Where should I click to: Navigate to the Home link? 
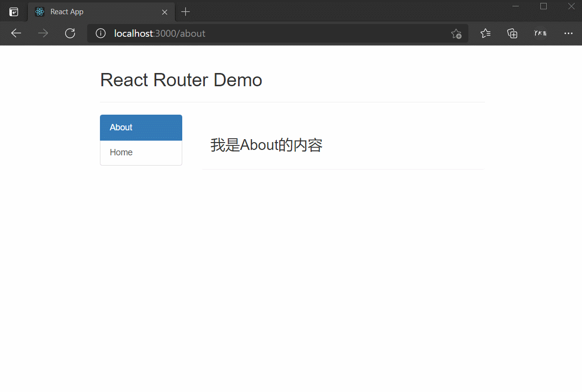tap(141, 152)
